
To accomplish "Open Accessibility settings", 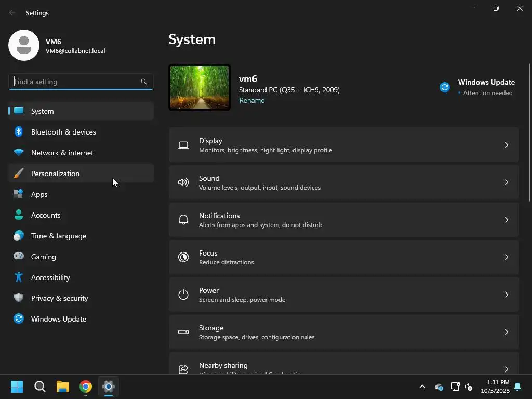I will pyautogui.click(x=81, y=277).
